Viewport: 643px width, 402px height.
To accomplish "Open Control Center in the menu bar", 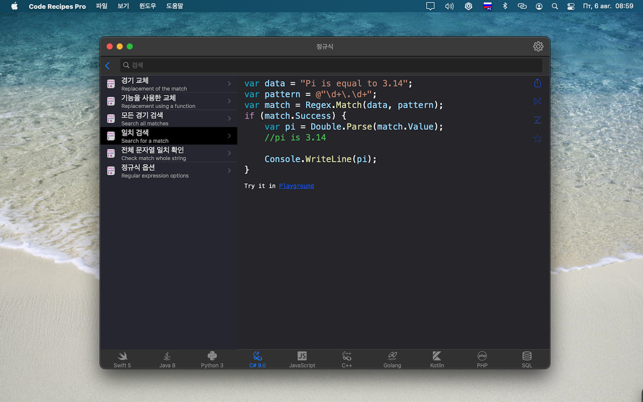I will click(x=571, y=6).
